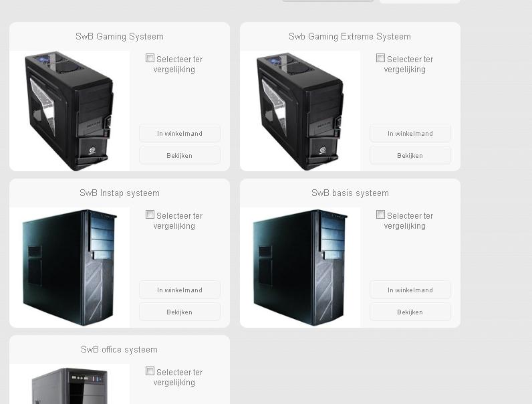This screenshot has height=404, width=532.
Task: Add SwB Gaming Systeem to winkelmand
Action: click(x=180, y=133)
